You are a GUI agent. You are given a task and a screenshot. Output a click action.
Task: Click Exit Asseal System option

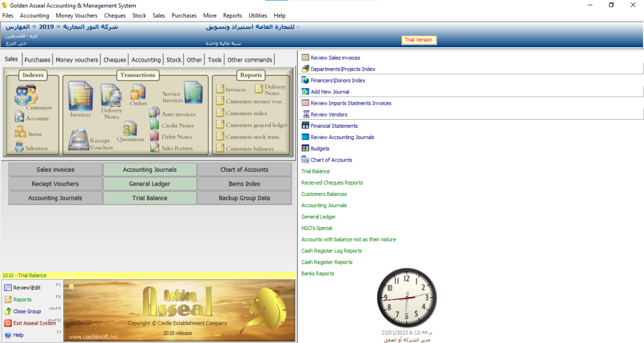34,323
